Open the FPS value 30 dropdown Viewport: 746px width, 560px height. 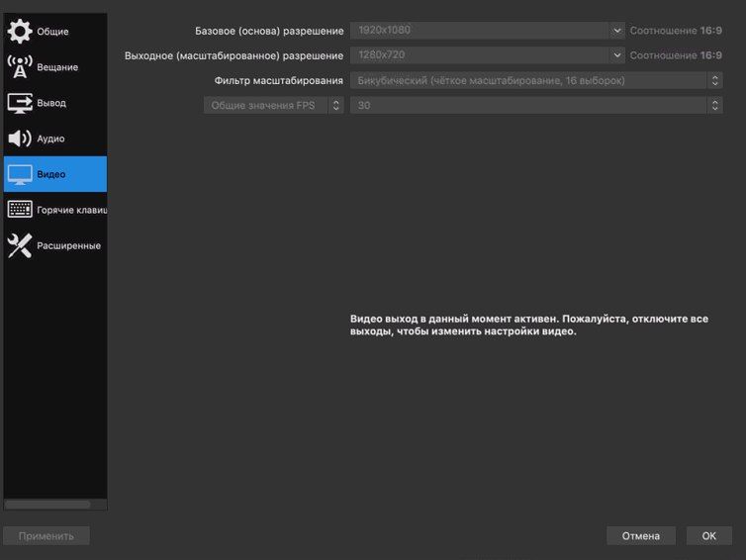(536, 105)
